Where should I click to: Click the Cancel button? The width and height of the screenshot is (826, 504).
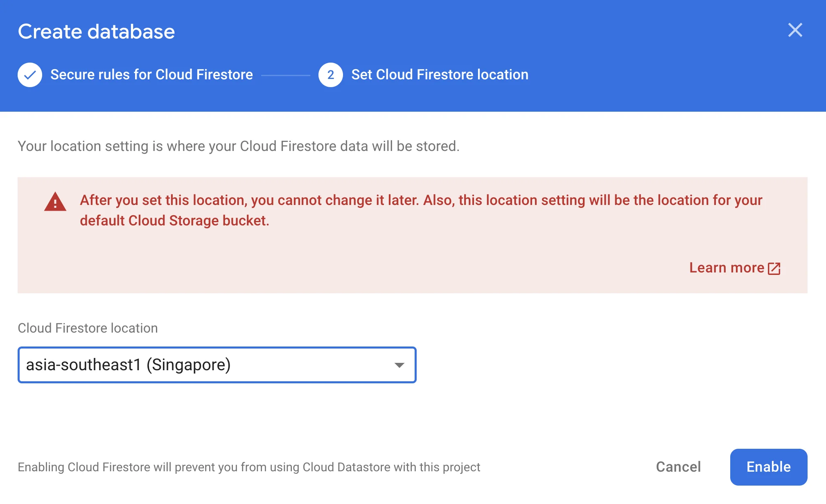678,467
